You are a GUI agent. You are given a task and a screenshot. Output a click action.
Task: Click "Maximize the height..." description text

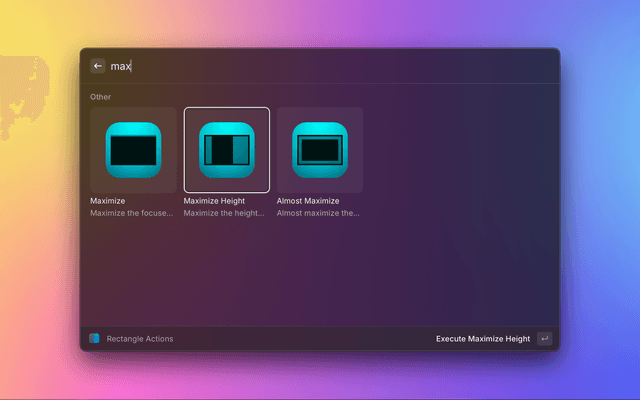[224, 213]
